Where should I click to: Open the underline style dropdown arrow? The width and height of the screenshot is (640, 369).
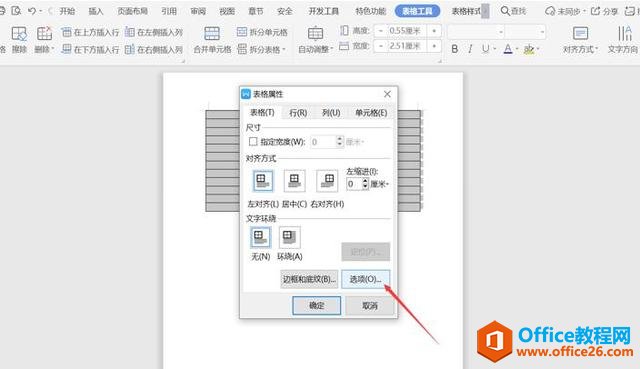pos(495,49)
